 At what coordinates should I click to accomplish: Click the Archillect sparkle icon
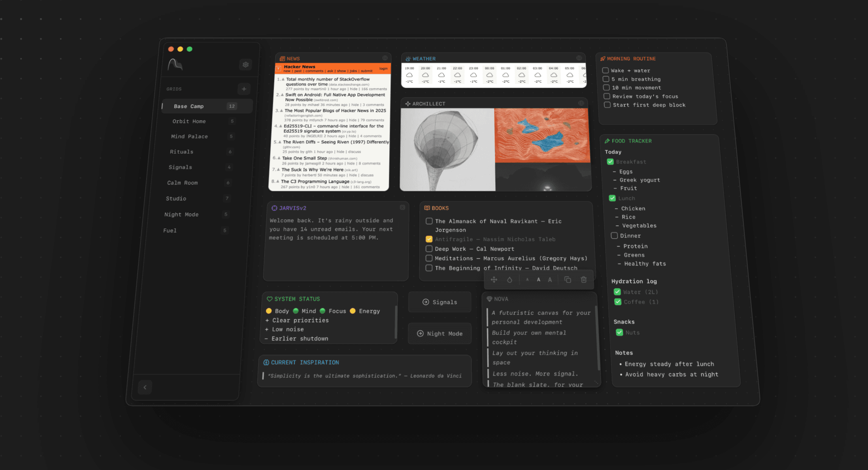click(408, 104)
